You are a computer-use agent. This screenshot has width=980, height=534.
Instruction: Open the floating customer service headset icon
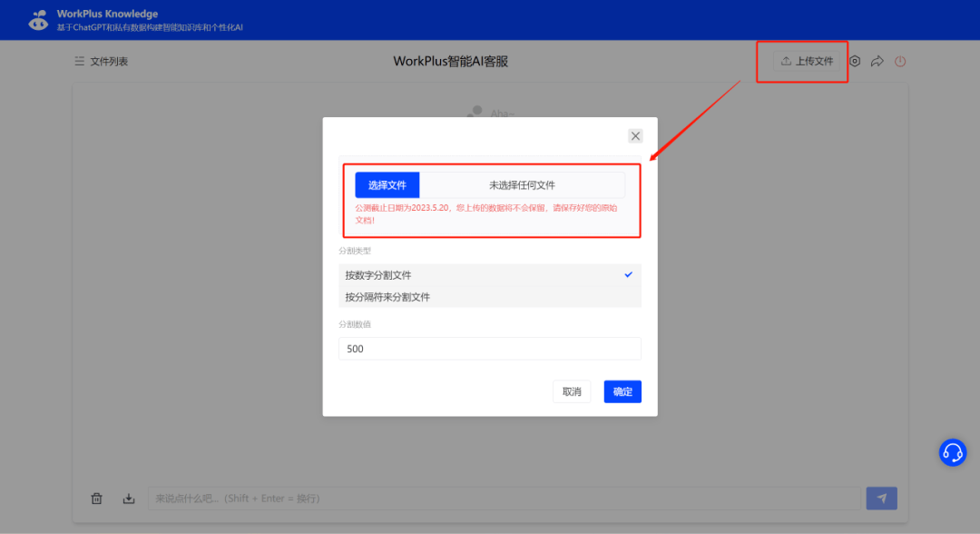pos(952,451)
